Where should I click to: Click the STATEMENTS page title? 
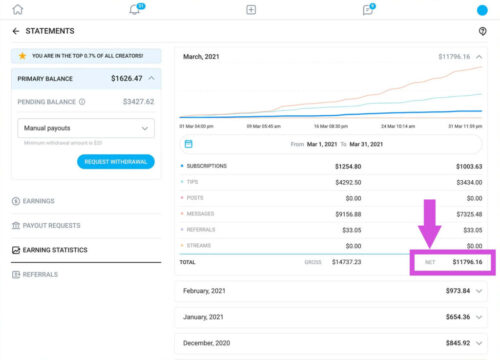tap(50, 31)
